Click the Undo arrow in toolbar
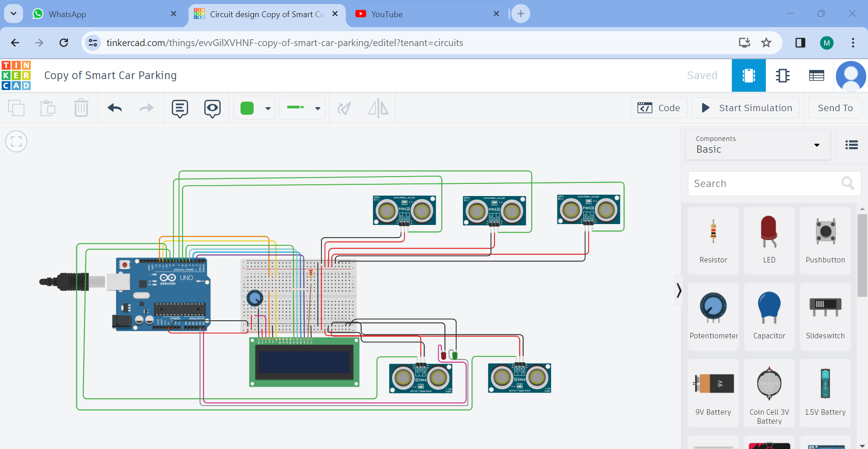This screenshot has width=868, height=449. [x=115, y=108]
